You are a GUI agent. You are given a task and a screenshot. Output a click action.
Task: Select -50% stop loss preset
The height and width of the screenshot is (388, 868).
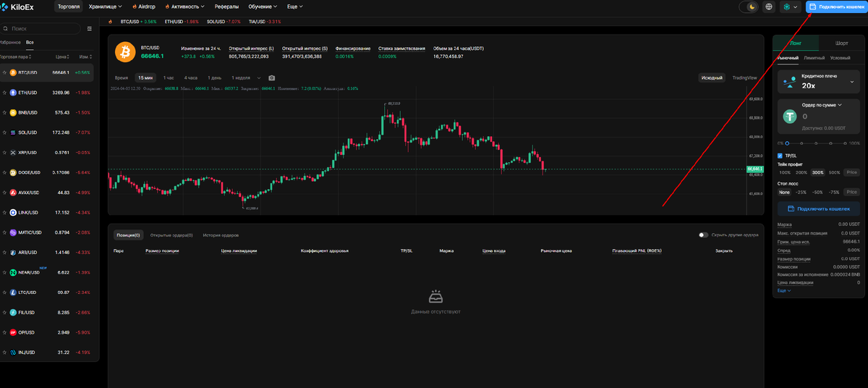817,192
